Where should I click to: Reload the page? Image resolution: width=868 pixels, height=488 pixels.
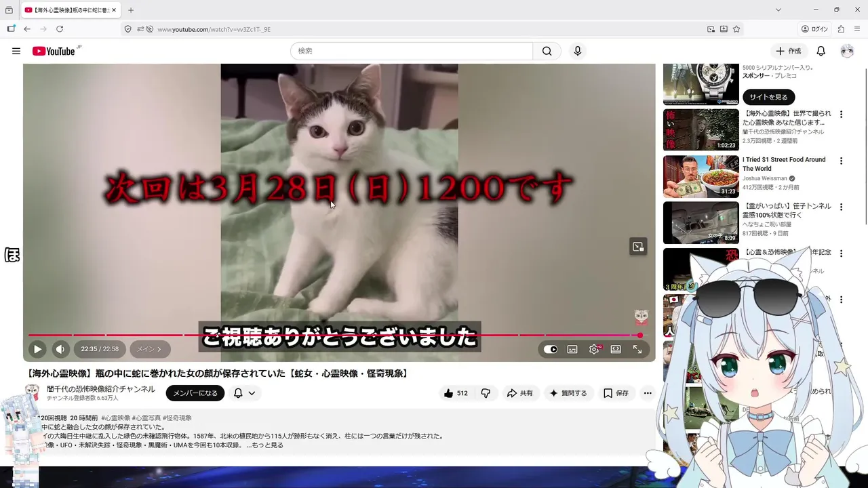click(x=60, y=29)
